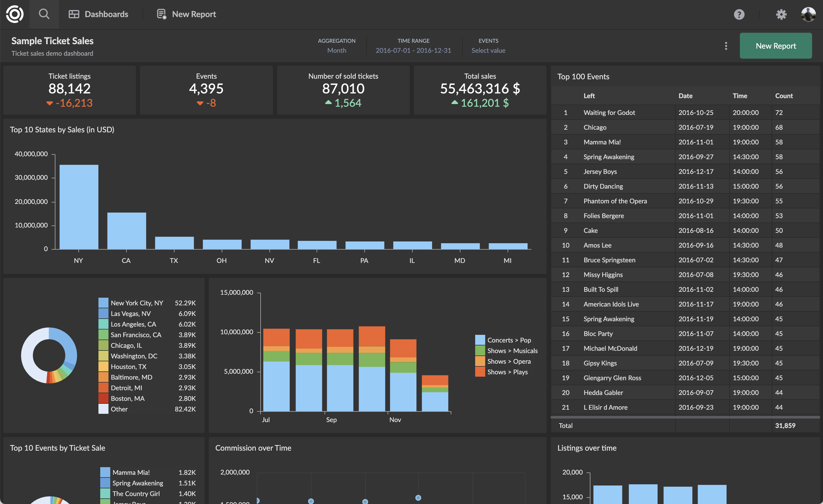Click the New York City, NY legend swatch
Viewport: 823px width, 504px height.
point(103,303)
